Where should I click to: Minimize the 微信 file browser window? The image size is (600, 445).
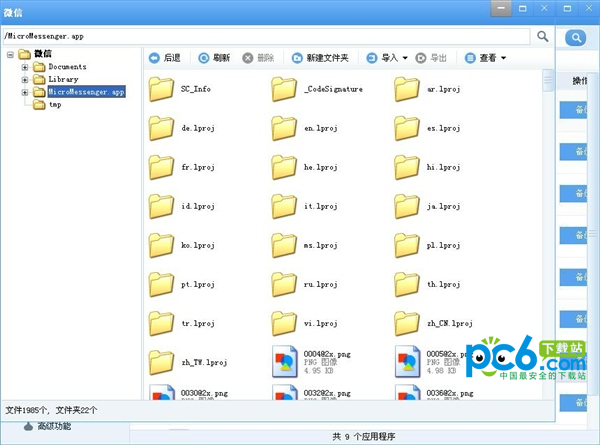coord(501,8)
